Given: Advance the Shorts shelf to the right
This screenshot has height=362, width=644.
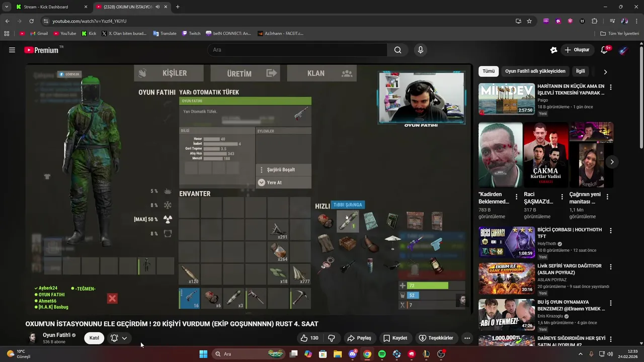Looking at the screenshot, I should click(612, 162).
